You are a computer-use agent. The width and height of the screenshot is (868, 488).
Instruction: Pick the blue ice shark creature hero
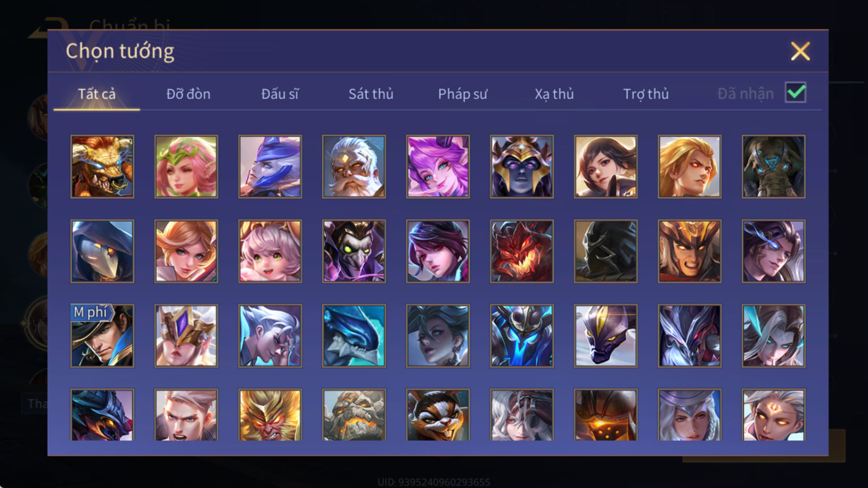(354, 336)
